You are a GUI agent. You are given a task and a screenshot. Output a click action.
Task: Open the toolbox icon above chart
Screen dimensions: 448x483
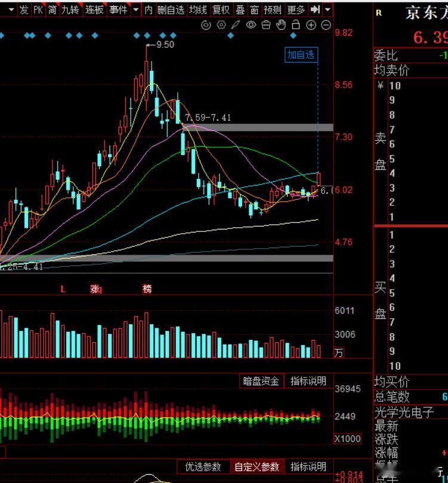pyautogui.click(x=266, y=25)
